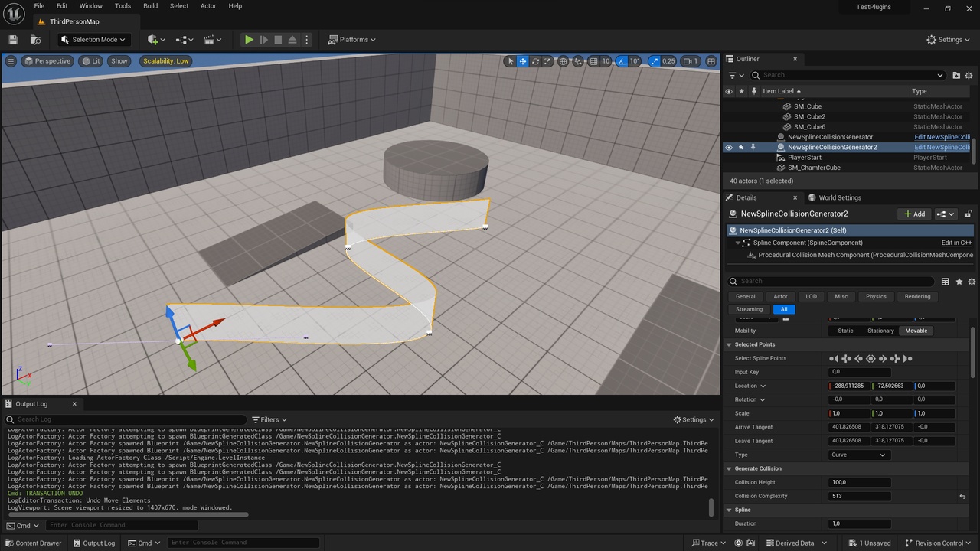Click the Browse content icon beside Save

(35, 40)
